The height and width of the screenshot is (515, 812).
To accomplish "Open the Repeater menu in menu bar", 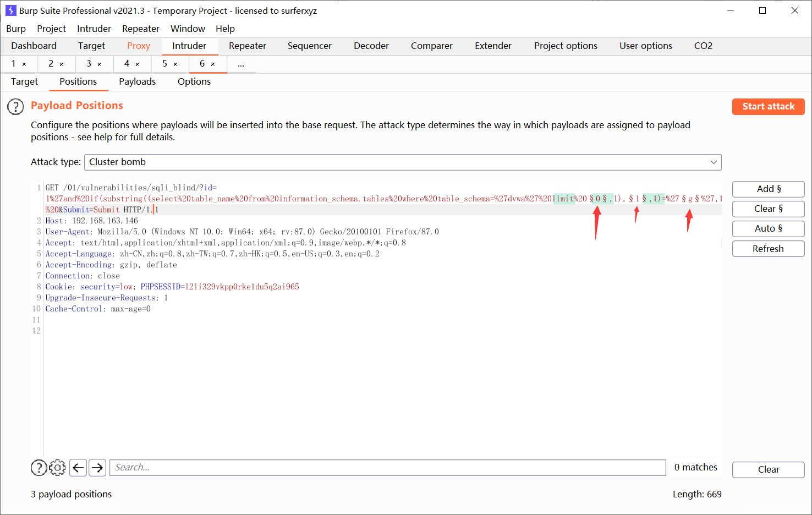I will coord(141,29).
